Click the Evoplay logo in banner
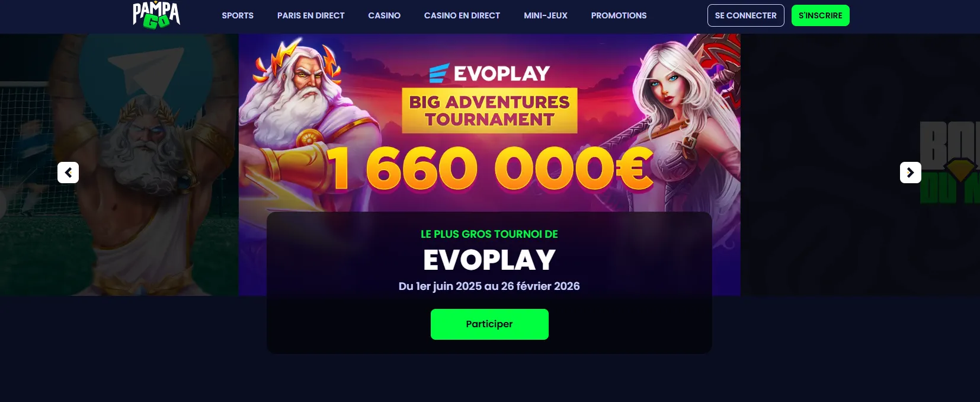Viewport: 980px width, 402px height. 489,73
